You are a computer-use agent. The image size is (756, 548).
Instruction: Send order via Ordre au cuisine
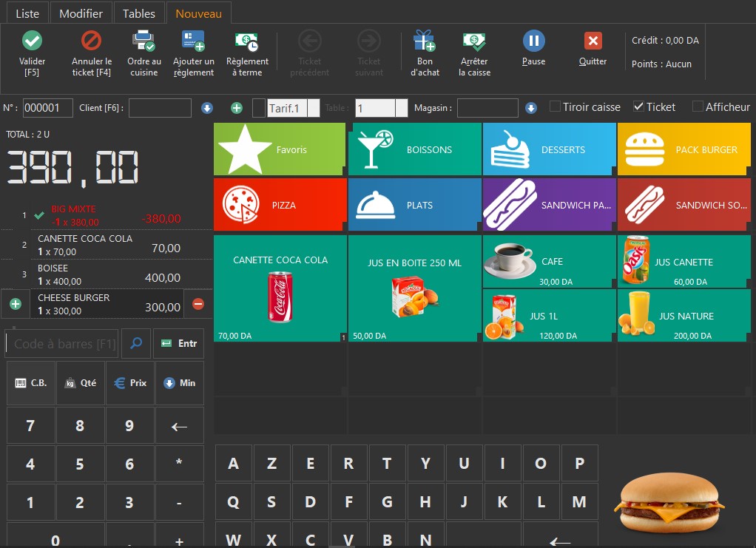144,41
